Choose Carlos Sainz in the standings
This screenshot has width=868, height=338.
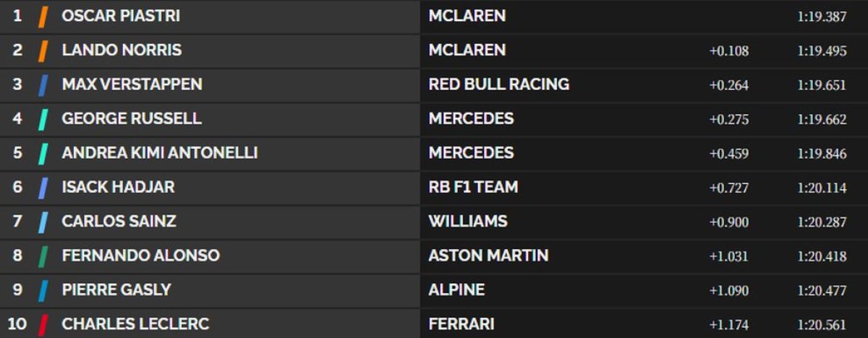click(x=119, y=221)
